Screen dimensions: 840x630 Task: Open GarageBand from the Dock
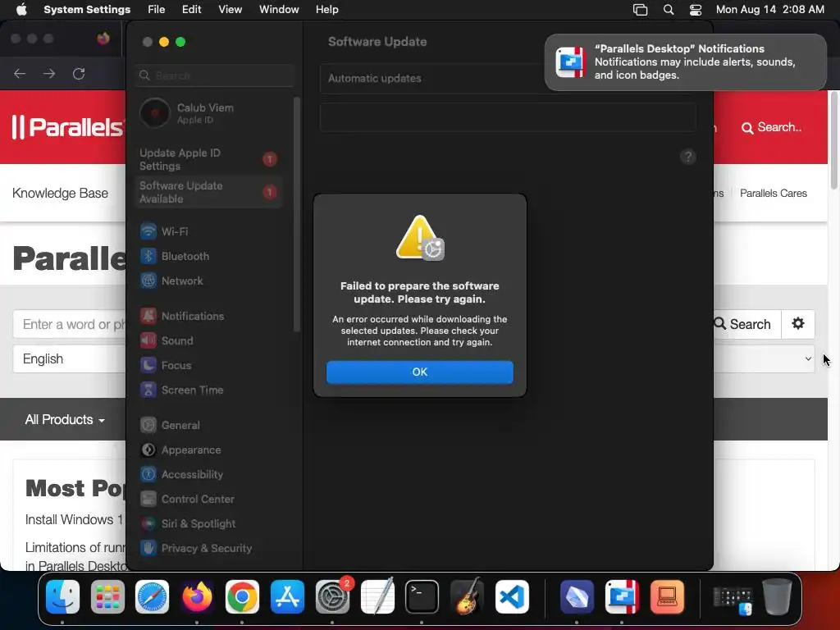467,597
